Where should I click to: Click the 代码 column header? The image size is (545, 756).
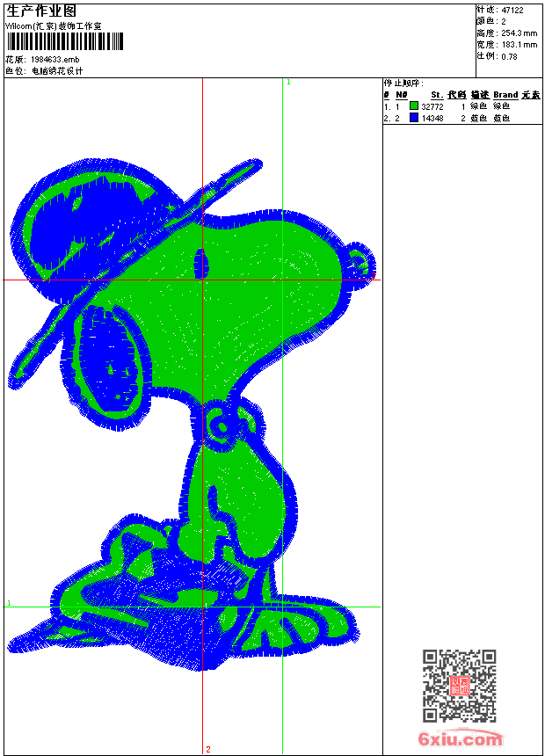click(457, 95)
